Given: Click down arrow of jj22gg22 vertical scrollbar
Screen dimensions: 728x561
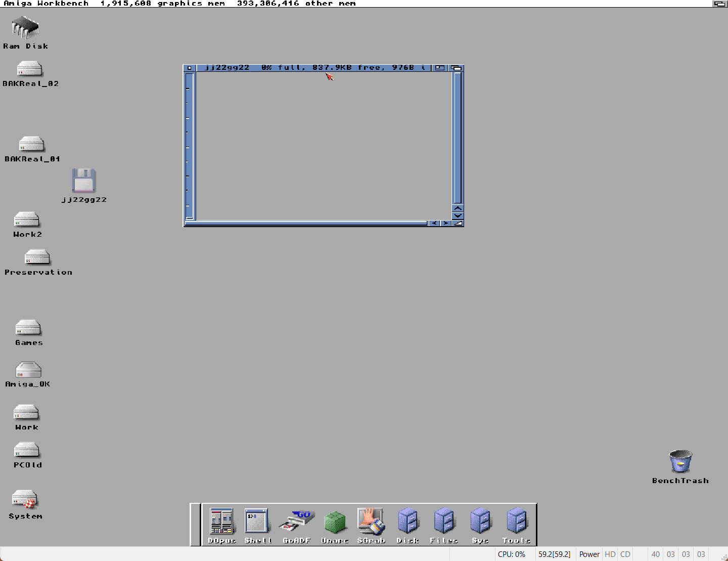Looking at the screenshot, I should (458, 215).
